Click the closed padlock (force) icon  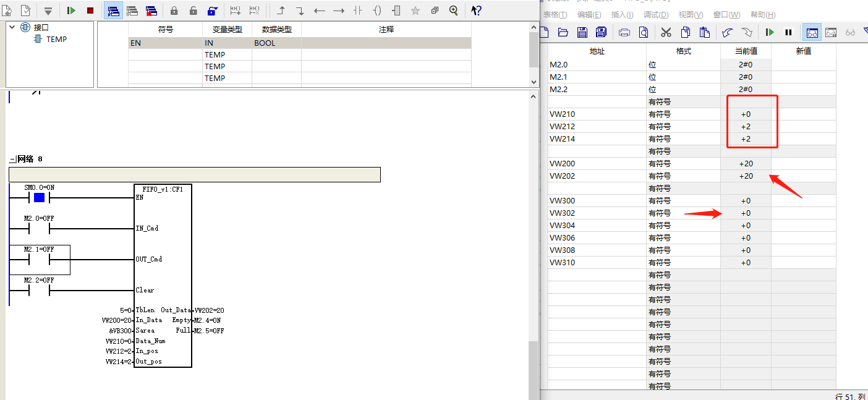(x=174, y=11)
